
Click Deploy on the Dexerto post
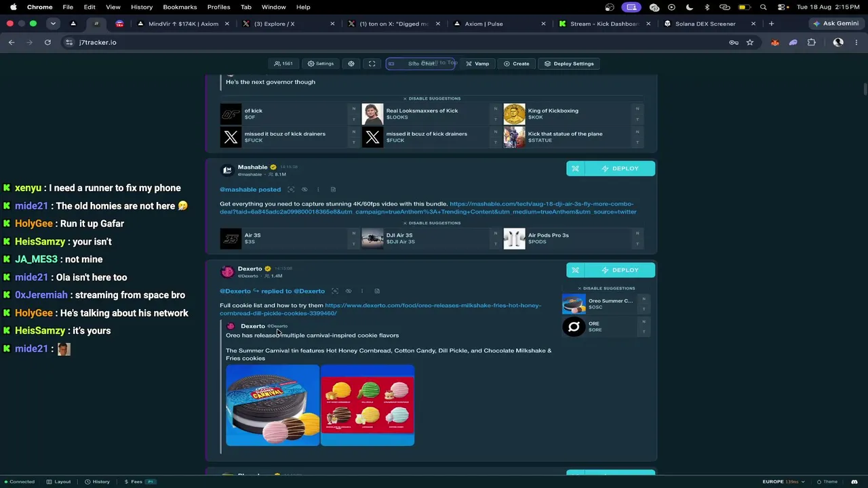tap(620, 270)
